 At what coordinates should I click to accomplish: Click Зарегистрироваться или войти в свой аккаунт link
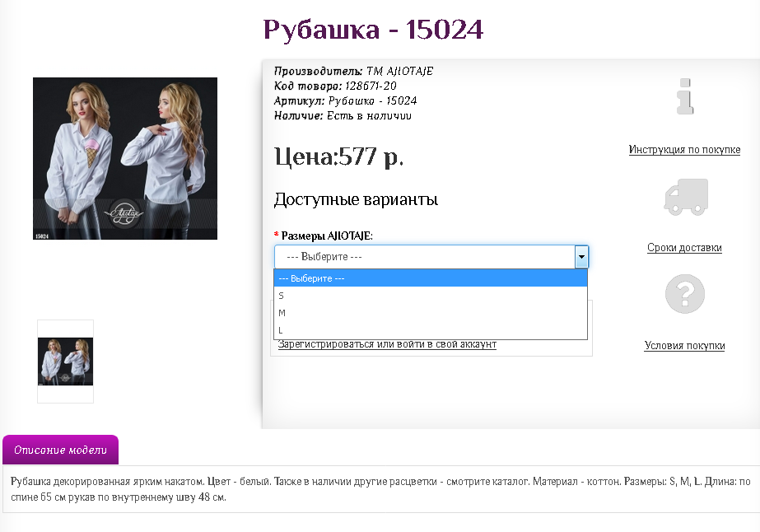[387, 344]
